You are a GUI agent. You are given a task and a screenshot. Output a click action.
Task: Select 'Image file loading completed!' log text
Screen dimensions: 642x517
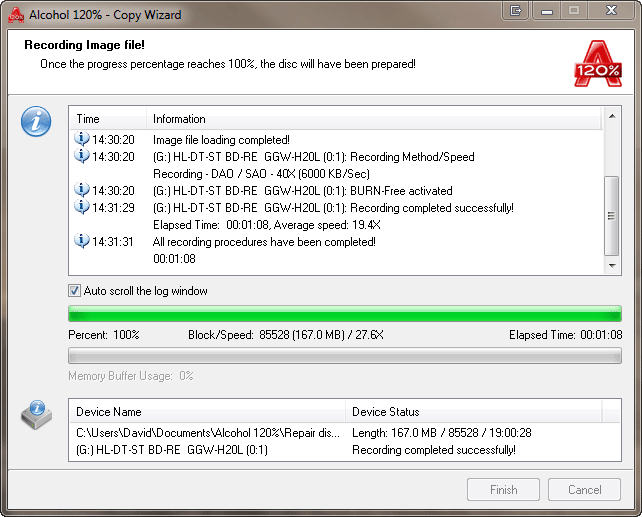coord(221,140)
